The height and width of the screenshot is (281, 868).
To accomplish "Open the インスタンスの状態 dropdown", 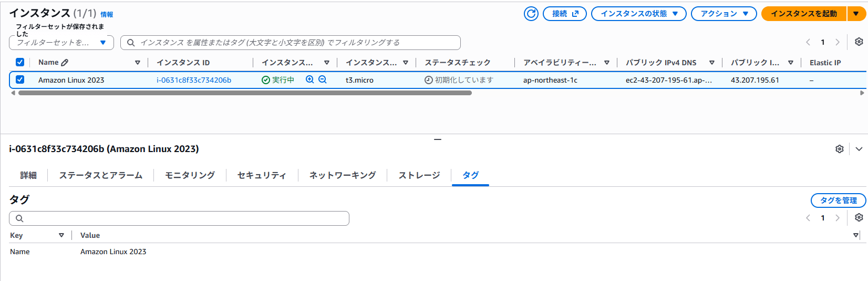I will [639, 14].
